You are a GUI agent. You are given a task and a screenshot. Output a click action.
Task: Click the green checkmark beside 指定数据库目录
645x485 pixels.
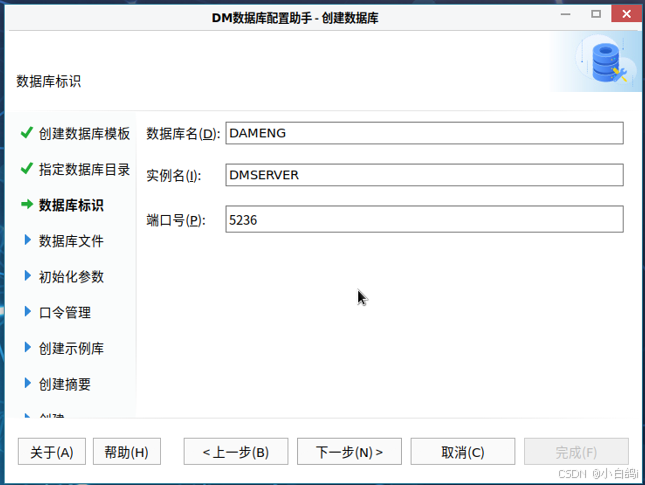tap(27, 168)
